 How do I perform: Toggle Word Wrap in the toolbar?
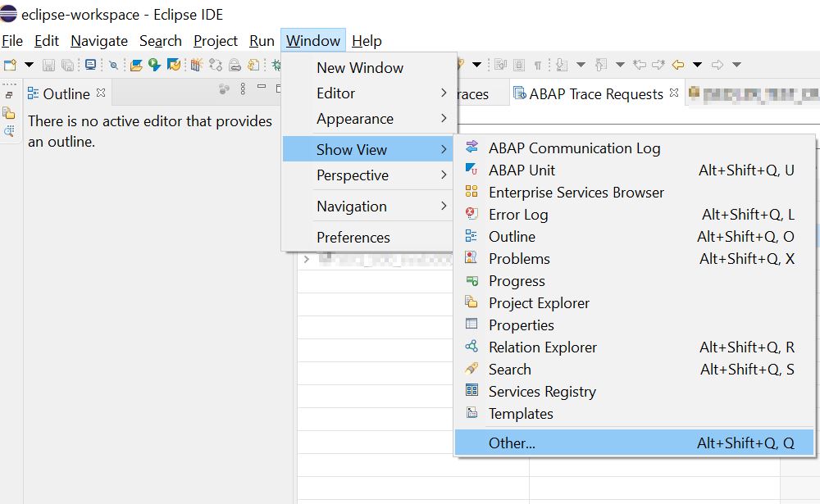pos(500,65)
